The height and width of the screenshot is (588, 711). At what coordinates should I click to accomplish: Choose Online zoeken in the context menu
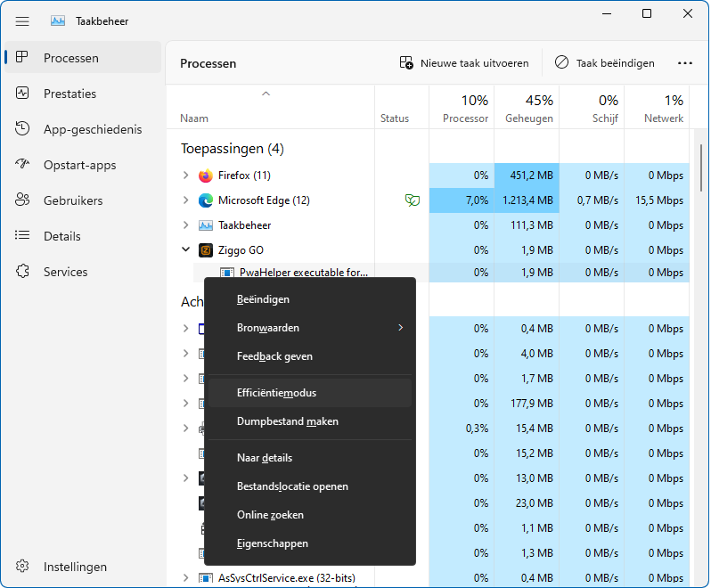click(x=310, y=515)
